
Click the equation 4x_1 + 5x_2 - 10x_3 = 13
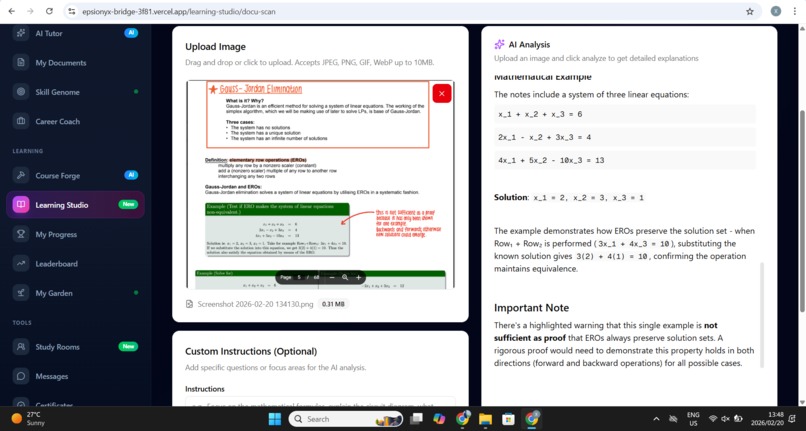pyautogui.click(x=551, y=160)
